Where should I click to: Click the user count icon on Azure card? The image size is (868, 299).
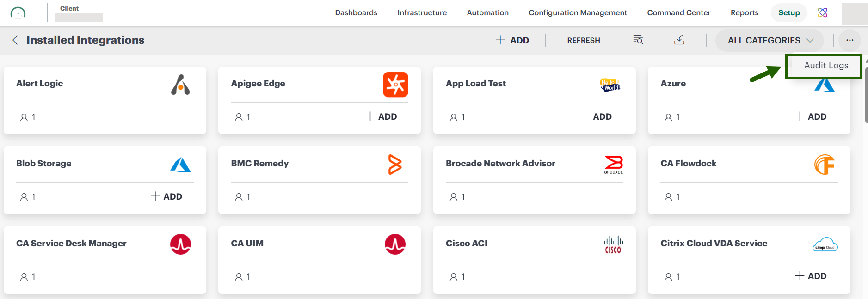pos(668,117)
